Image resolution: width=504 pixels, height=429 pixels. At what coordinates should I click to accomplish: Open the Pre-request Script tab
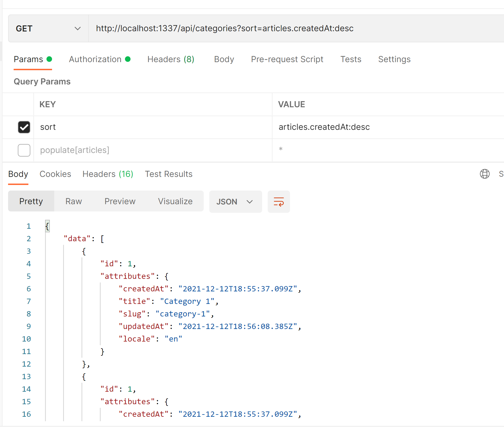(x=287, y=59)
